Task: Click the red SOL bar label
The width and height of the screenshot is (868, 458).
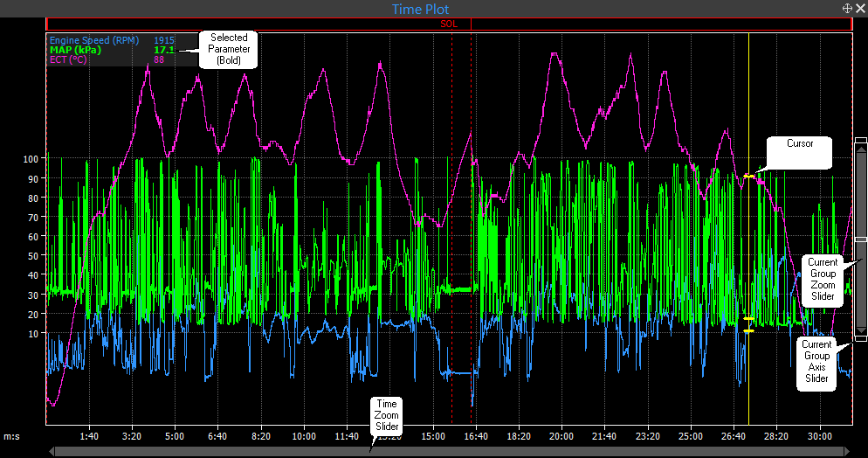Action: [x=449, y=24]
